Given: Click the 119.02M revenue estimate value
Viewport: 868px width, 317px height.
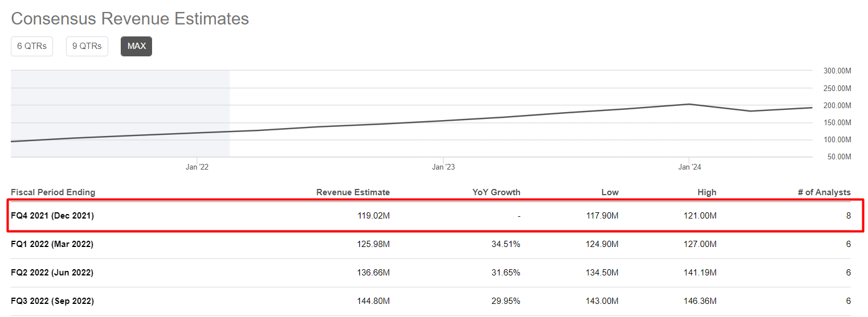Looking at the screenshot, I should (373, 216).
